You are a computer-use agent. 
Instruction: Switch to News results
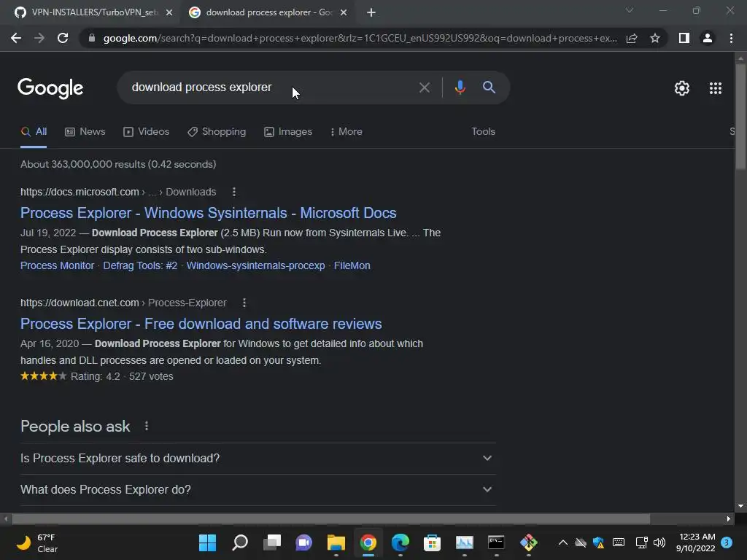click(85, 132)
